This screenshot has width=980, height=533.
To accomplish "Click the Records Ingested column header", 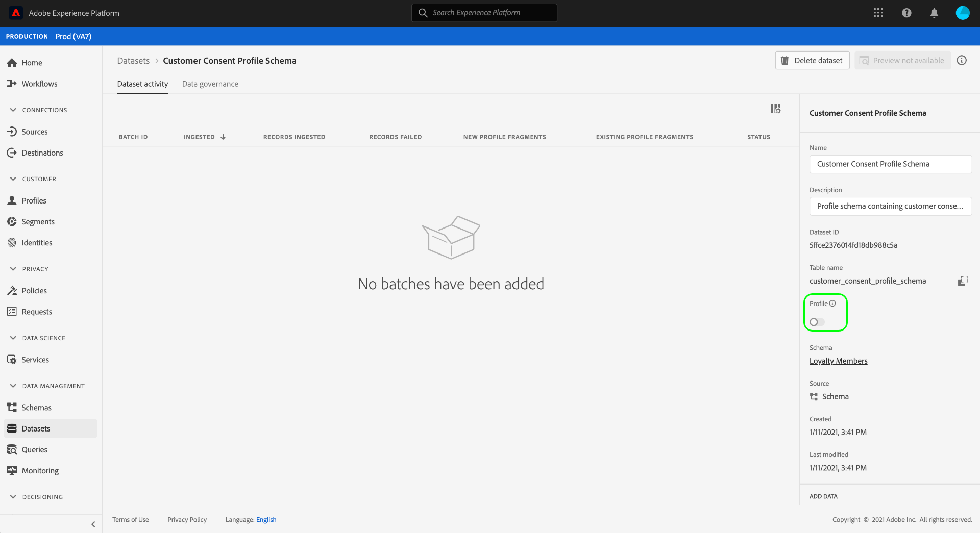I will [x=294, y=137].
